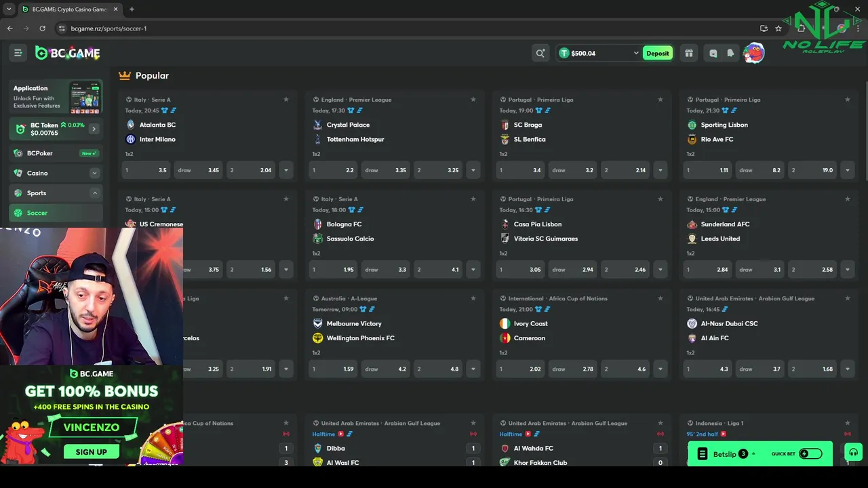Favorite the Melbourne Victory match
Image resolution: width=868 pixels, height=488 pixels.
coord(473,298)
